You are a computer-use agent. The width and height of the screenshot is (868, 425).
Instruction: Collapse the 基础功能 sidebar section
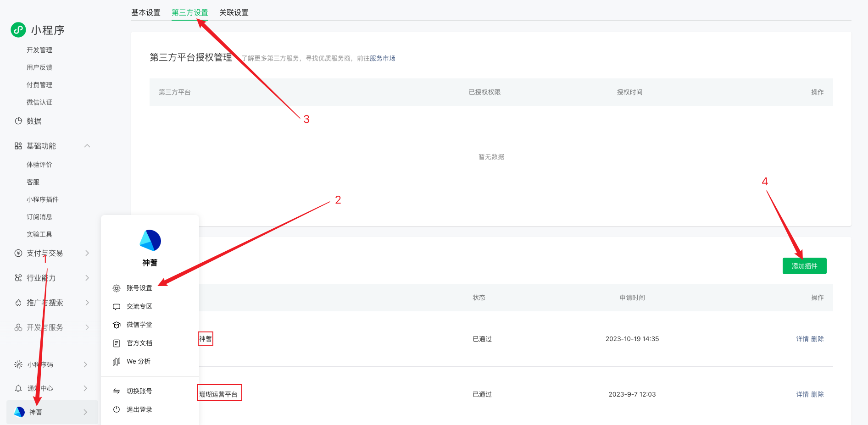coord(87,146)
